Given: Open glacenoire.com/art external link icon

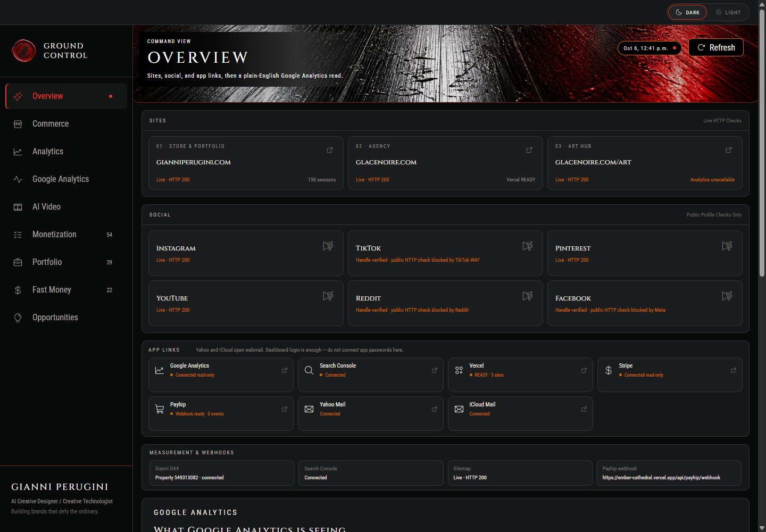Looking at the screenshot, I should 729,150.
